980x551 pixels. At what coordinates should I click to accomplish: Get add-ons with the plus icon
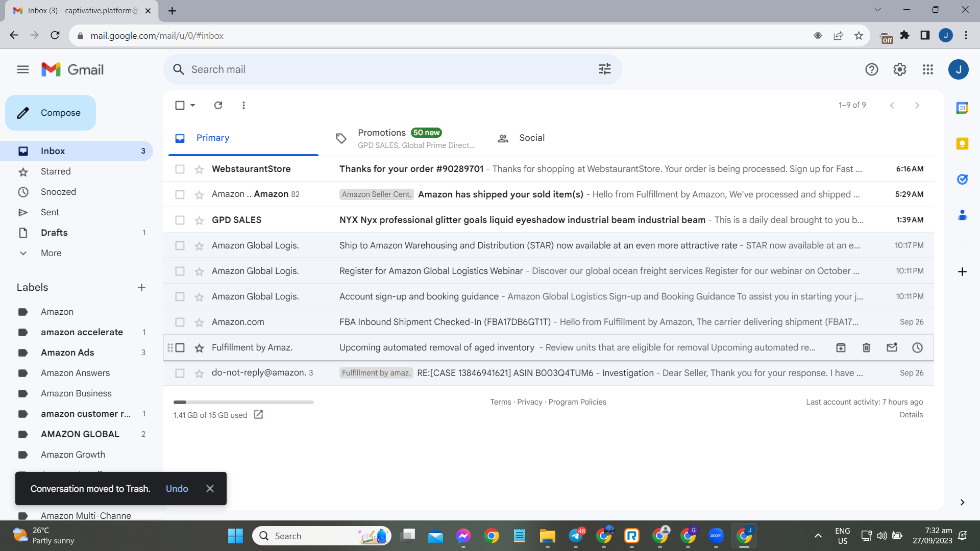tap(962, 271)
